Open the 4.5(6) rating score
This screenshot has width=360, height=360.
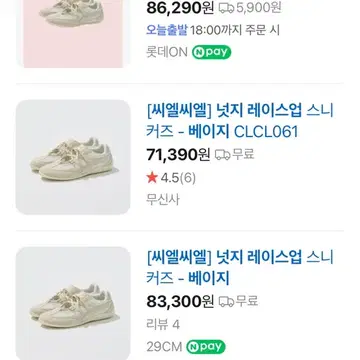click(x=178, y=178)
